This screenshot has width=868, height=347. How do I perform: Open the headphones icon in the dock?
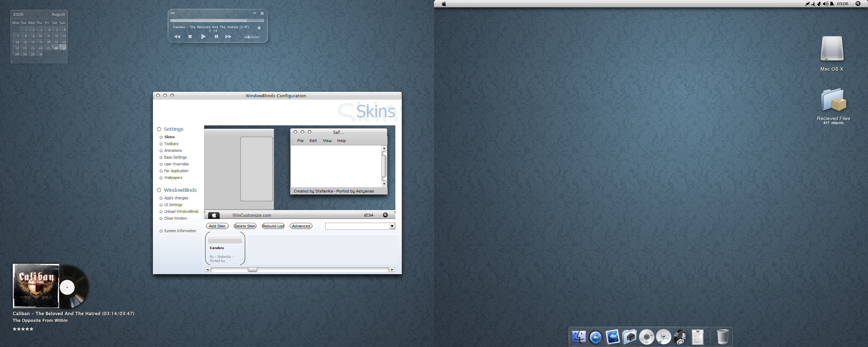[680, 337]
